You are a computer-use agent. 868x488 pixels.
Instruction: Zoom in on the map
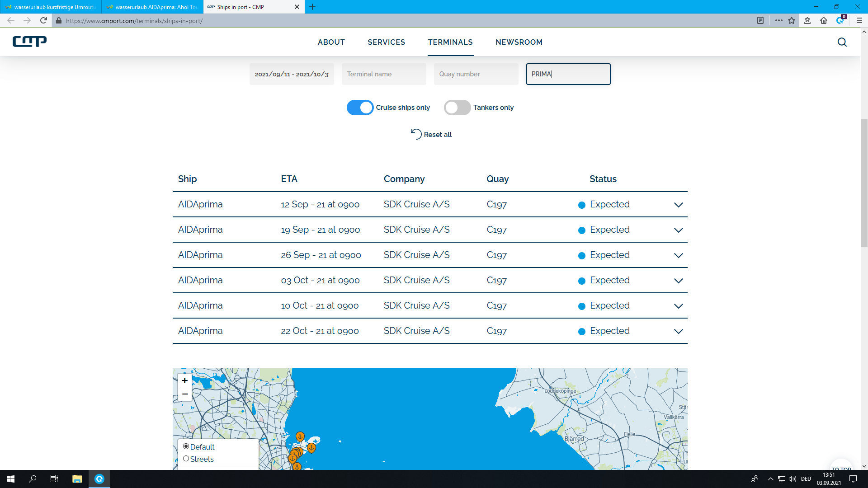point(185,380)
